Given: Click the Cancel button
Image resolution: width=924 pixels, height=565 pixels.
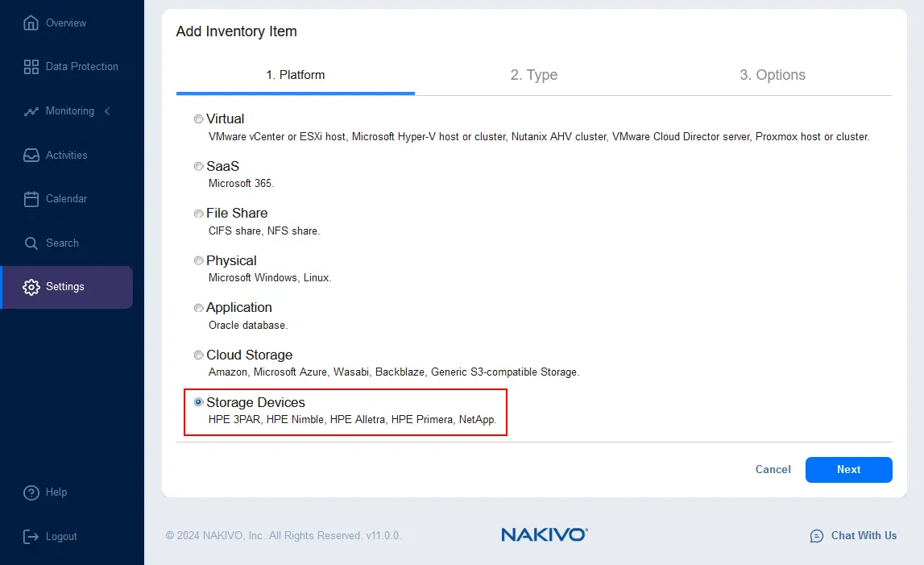Looking at the screenshot, I should tap(773, 469).
